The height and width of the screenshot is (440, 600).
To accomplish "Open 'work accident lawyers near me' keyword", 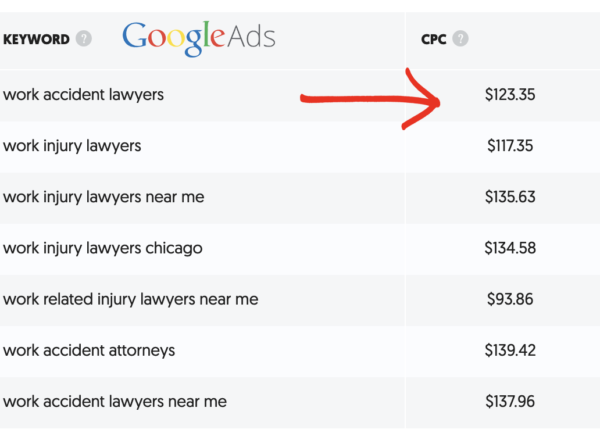I will [115, 402].
